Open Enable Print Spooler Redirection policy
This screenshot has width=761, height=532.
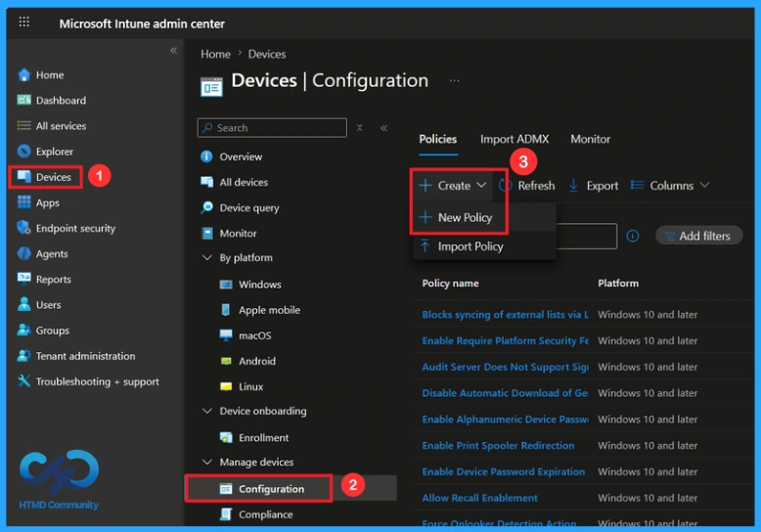click(x=498, y=446)
